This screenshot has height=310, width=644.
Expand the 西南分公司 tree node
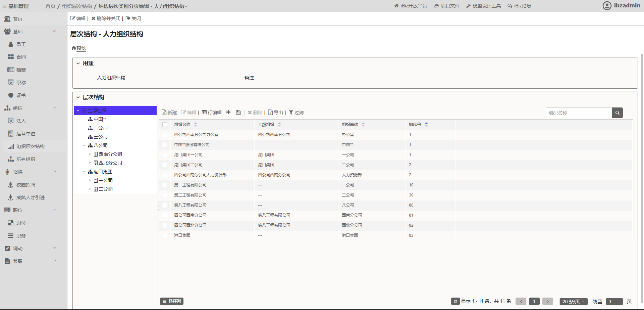click(x=90, y=154)
